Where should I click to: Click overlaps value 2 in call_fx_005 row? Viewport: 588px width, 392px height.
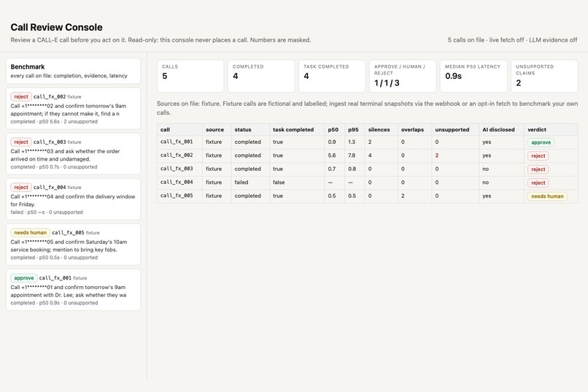[x=403, y=196]
